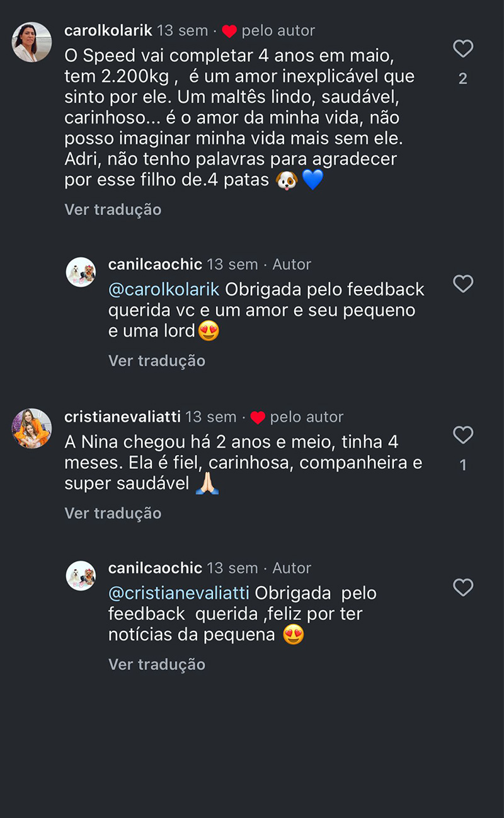Tap canilcaochic avatar in first reply

(x=81, y=272)
